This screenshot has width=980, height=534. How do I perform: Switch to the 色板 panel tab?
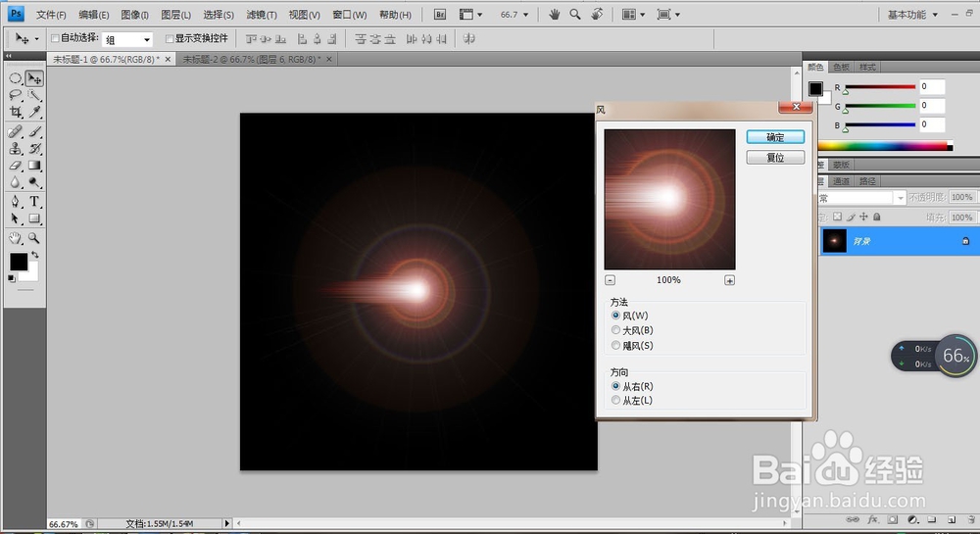[x=841, y=67]
